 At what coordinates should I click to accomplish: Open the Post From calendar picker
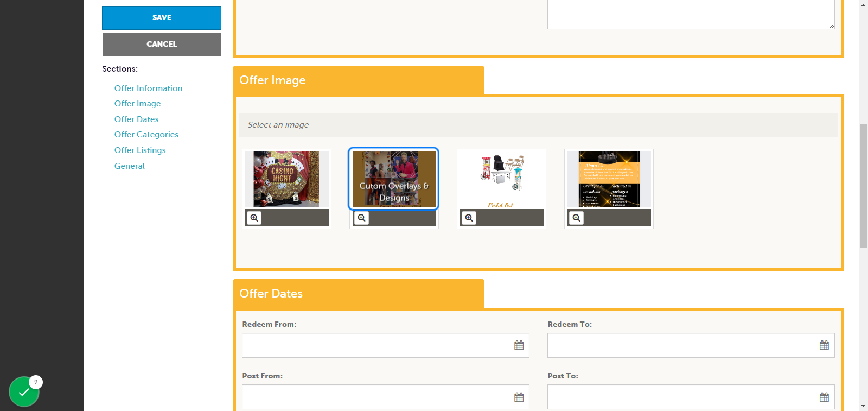pos(519,397)
